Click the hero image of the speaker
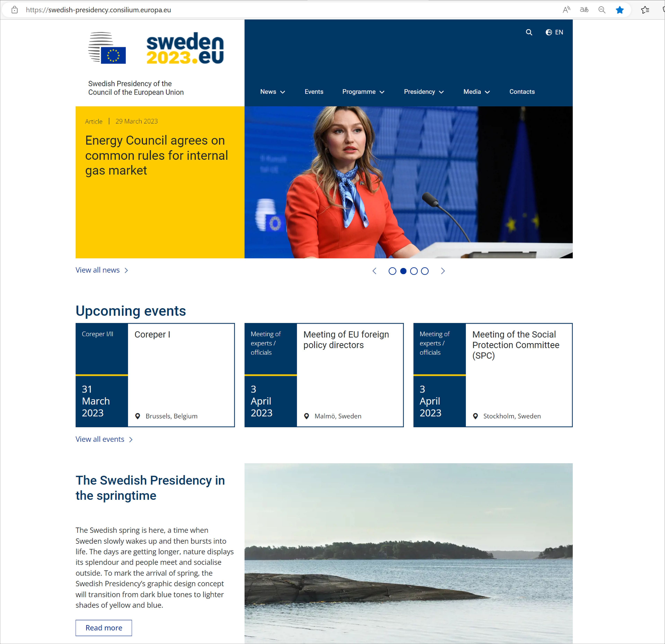Viewport: 665px width, 644px height. (409, 182)
